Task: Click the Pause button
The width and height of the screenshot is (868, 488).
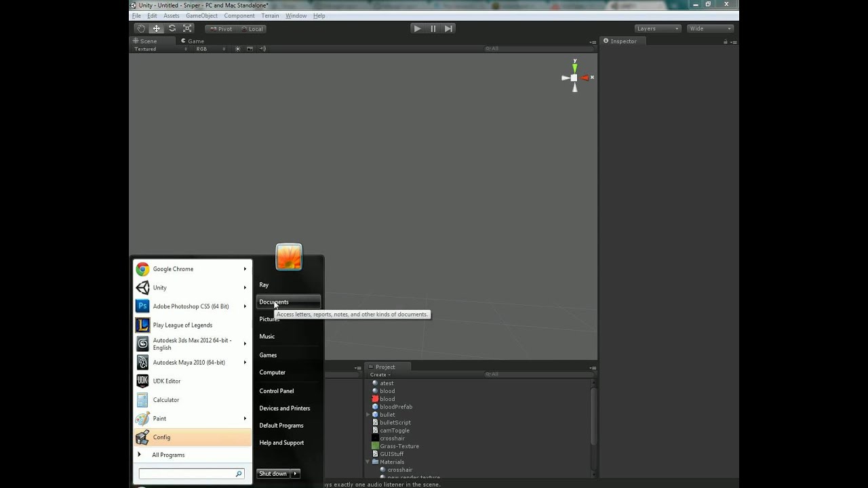Action: [x=433, y=28]
